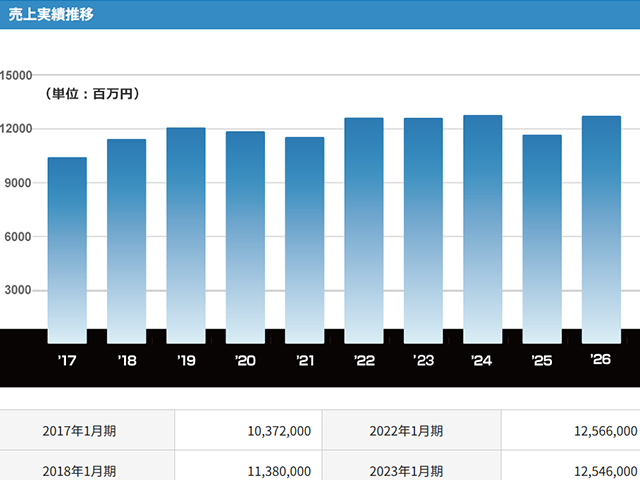Click the 2017年1月期 table cell
Image resolution: width=640 pixels, height=480 pixels.
click(80, 431)
